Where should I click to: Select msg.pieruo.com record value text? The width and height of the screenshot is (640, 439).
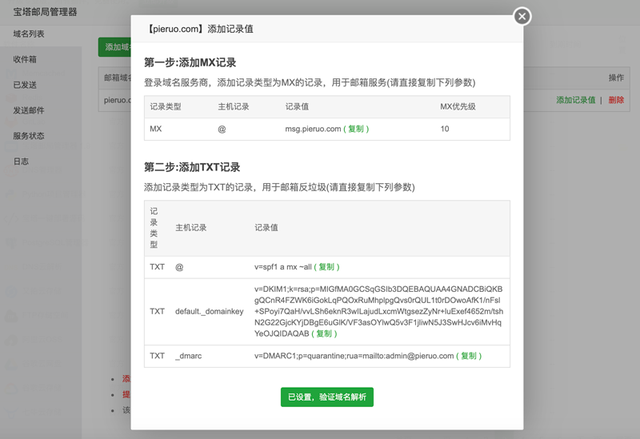313,129
